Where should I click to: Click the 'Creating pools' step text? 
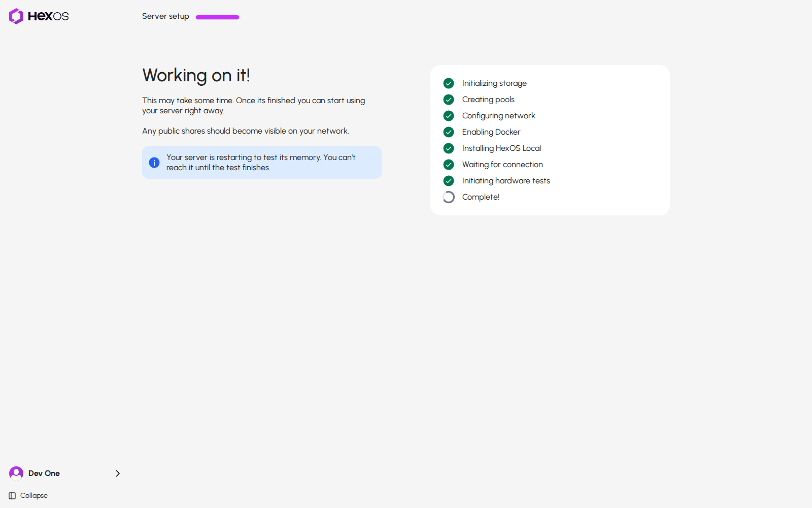point(488,100)
